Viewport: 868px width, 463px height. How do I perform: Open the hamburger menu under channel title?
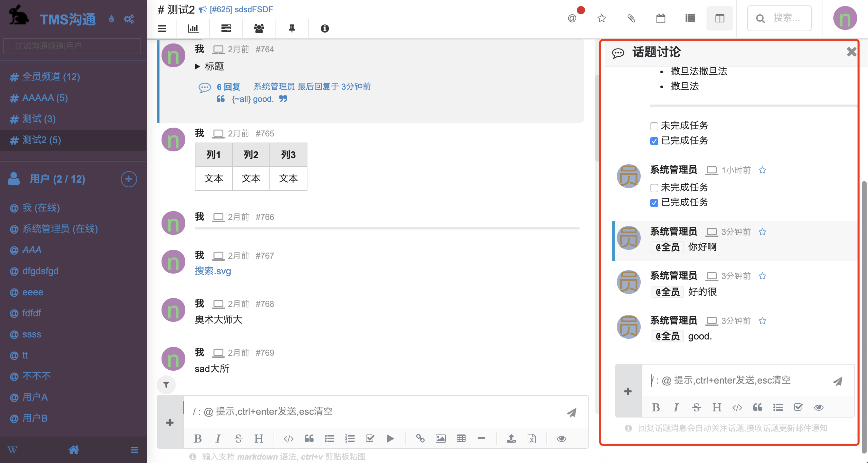pos(162,29)
